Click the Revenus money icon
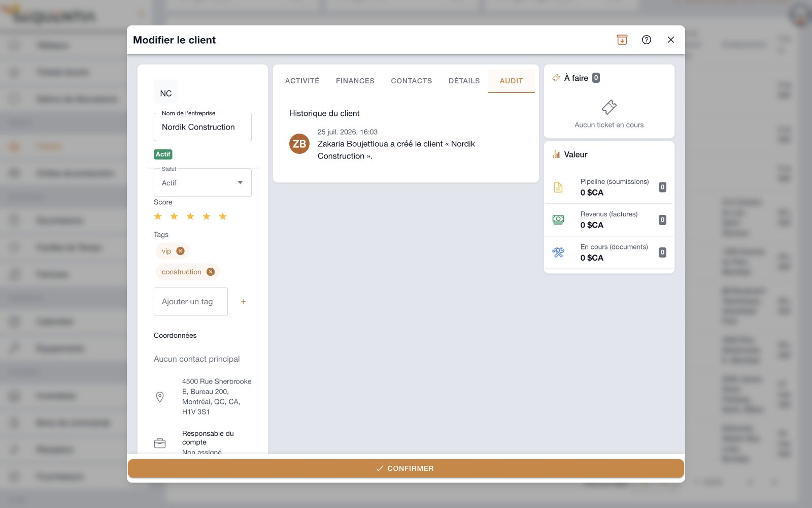812x508 pixels. 558,219
